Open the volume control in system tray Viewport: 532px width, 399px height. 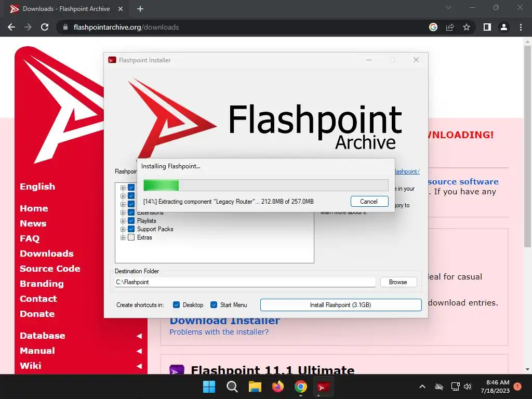pos(468,387)
